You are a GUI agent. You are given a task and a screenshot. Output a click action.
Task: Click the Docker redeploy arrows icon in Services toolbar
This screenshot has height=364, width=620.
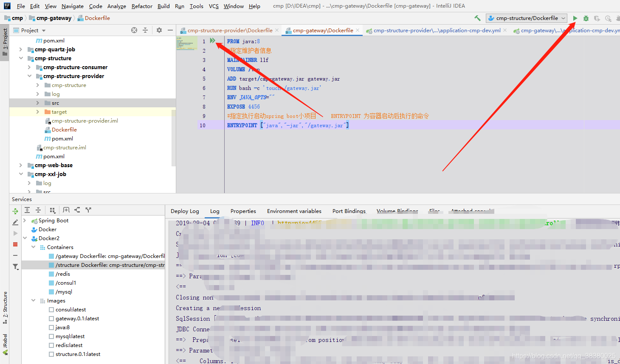[15, 210]
